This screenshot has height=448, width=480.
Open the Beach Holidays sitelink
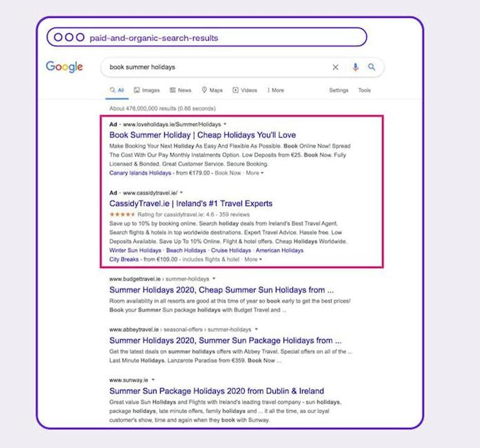coord(186,250)
